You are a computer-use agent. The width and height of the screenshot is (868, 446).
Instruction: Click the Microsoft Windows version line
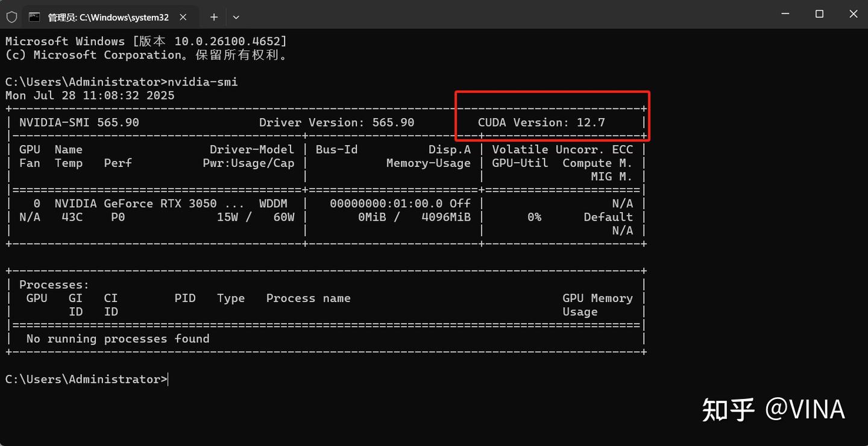pyautogui.click(x=146, y=41)
